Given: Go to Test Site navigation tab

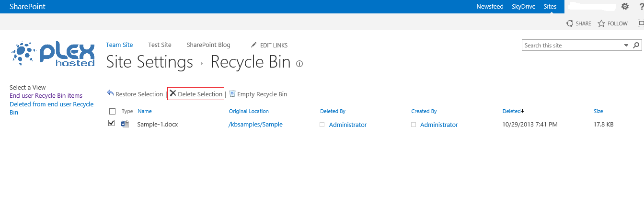Looking at the screenshot, I should click(160, 45).
